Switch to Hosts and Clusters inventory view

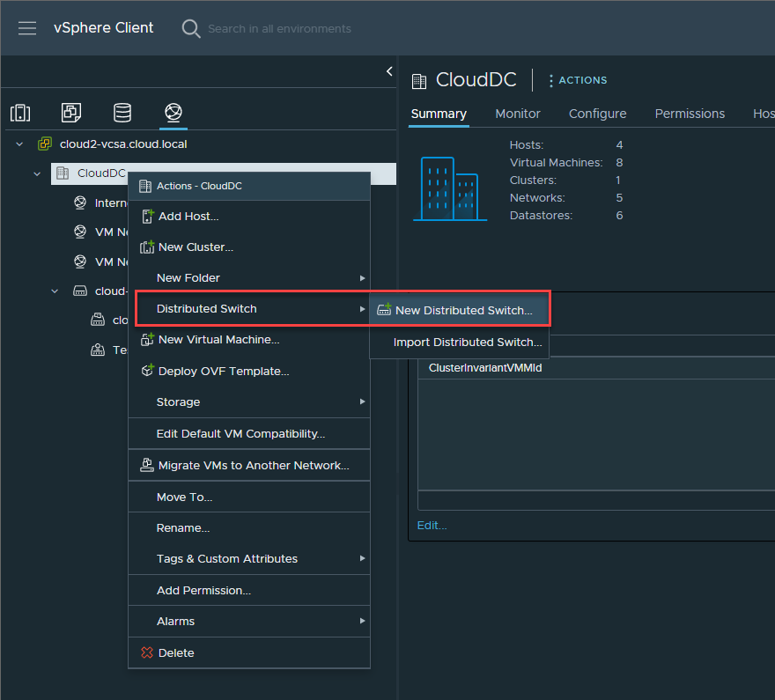point(20,113)
